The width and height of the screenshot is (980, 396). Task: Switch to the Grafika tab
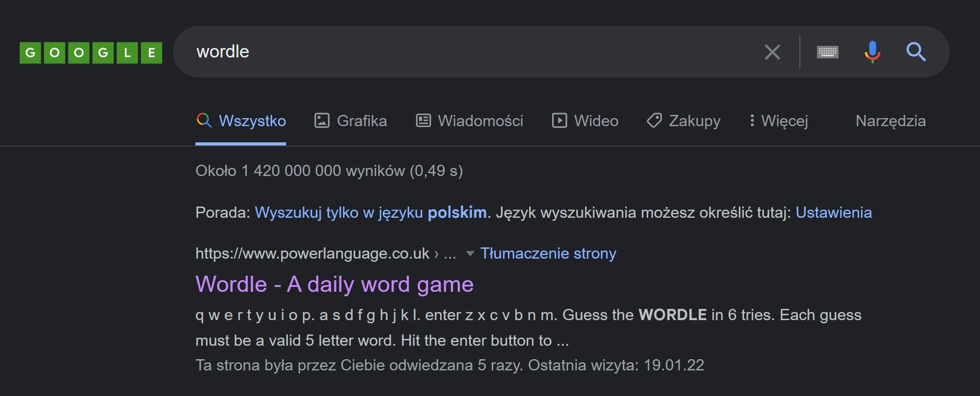point(350,121)
